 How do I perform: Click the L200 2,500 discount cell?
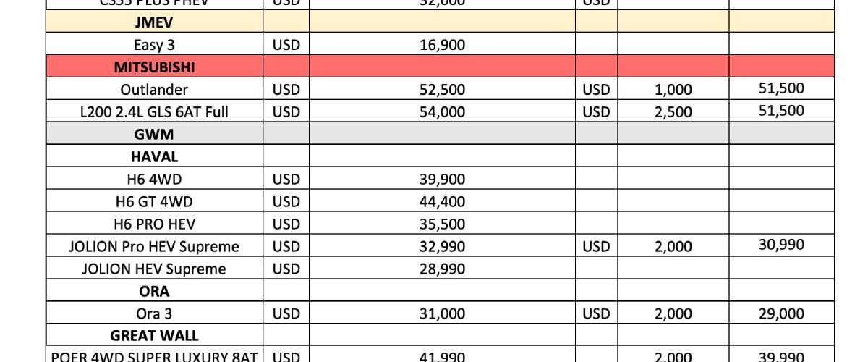(x=673, y=112)
